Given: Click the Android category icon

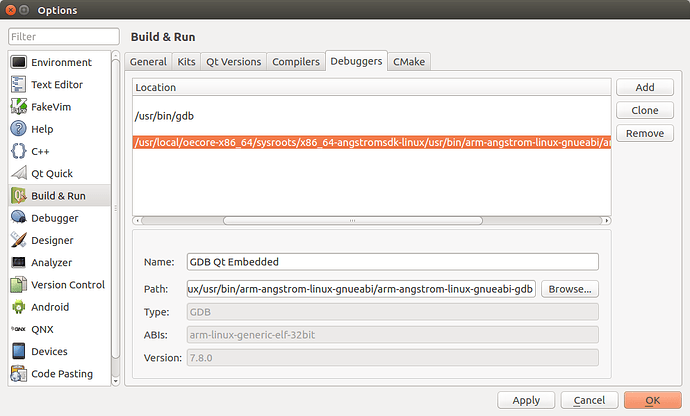Looking at the screenshot, I should point(19,307).
